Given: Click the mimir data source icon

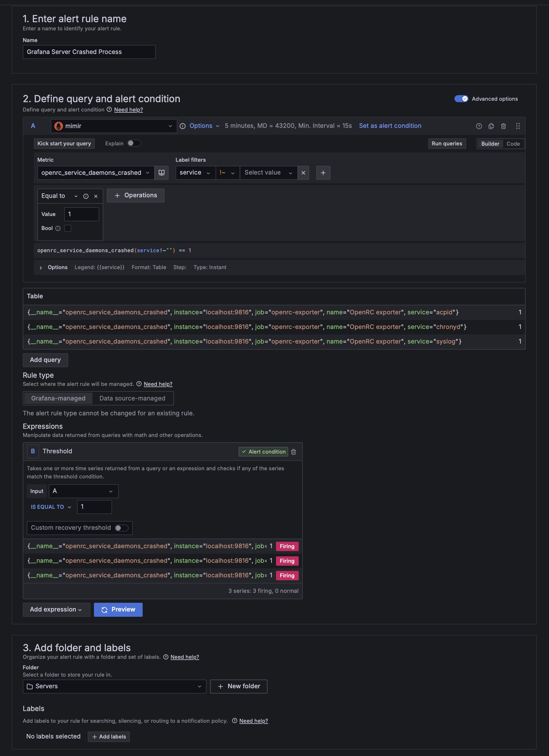Looking at the screenshot, I should [x=59, y=126].
